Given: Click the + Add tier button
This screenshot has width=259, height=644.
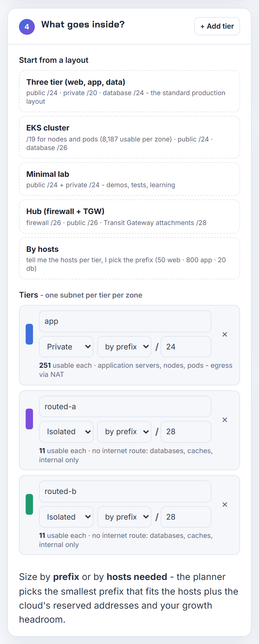Looking at the screenshot, I should 217,26.
